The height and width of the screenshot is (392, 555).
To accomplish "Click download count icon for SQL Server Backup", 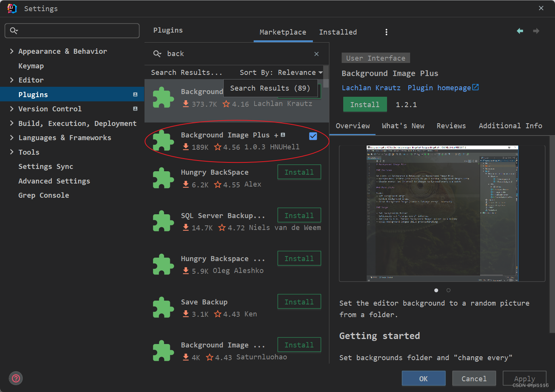I will tap(186, 228).
